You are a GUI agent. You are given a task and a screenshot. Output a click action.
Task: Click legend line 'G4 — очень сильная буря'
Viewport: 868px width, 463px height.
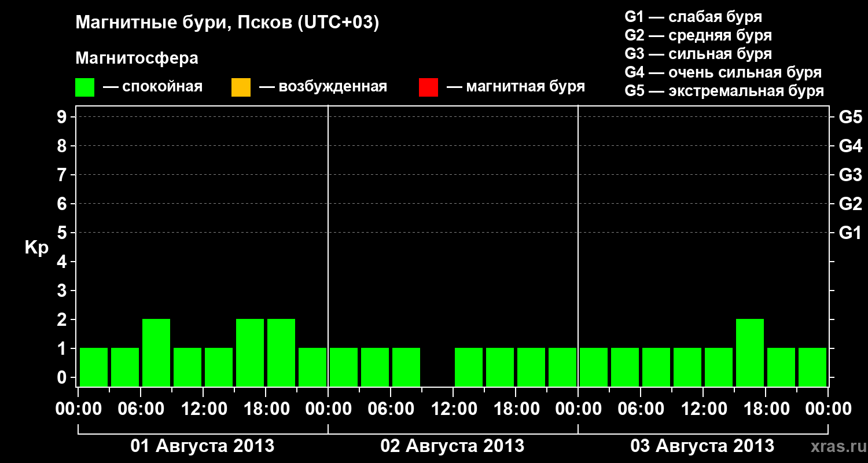pyautogui.click(x=723, y=72)
